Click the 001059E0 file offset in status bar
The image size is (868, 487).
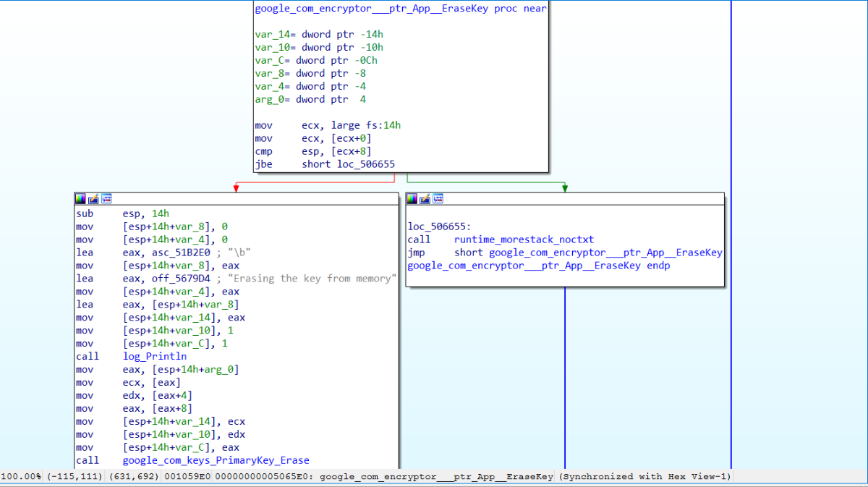(187, 477)
